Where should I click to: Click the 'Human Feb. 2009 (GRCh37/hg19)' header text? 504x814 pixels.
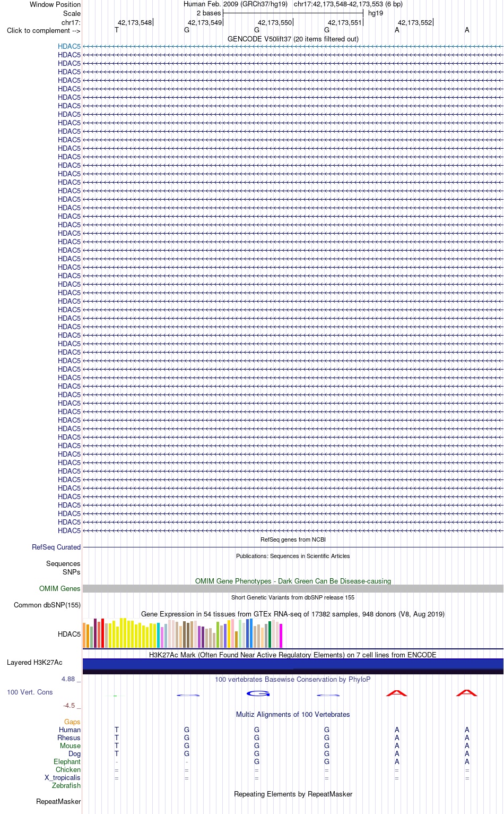point(236,4)
